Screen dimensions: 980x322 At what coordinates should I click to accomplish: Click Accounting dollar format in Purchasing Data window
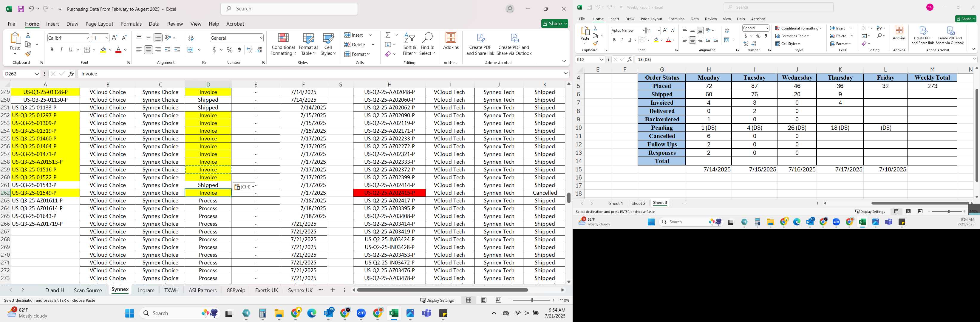214,50
